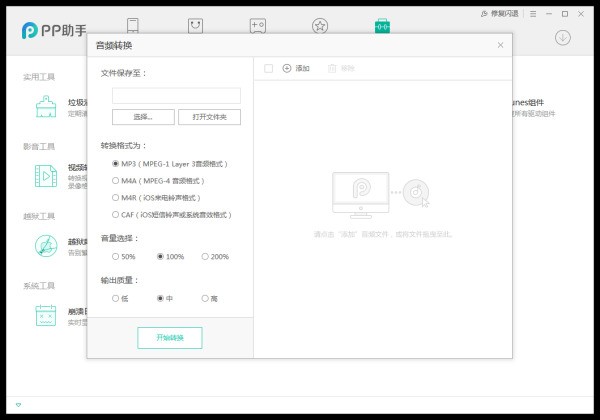The image size is (600, 420).
Task: Open the device tab icon in top navigation
Action: point(135,25)
